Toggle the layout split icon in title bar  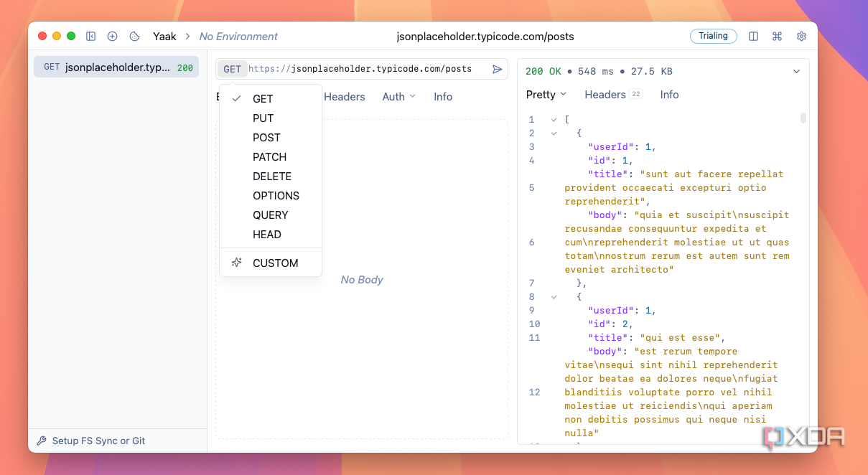753,36
